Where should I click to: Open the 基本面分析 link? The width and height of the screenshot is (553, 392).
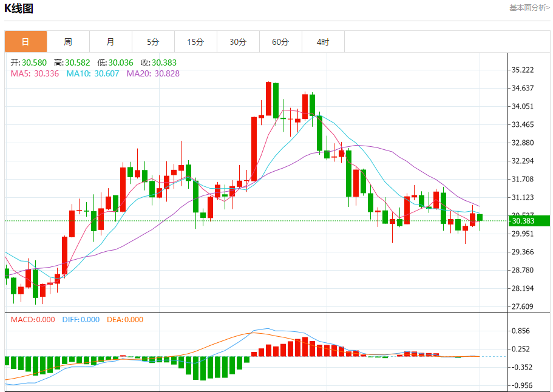click(x=529, y=8)
